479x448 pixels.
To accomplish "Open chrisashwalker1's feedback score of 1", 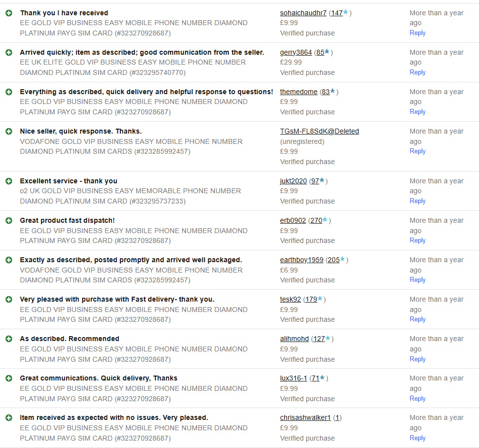I will 337,417.
